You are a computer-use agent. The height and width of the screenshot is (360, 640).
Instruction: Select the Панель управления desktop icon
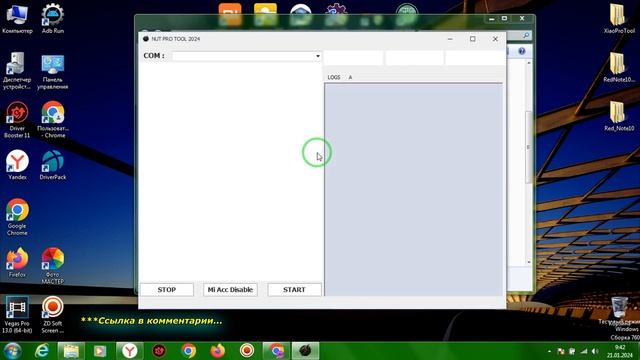(x=53, y=71)
